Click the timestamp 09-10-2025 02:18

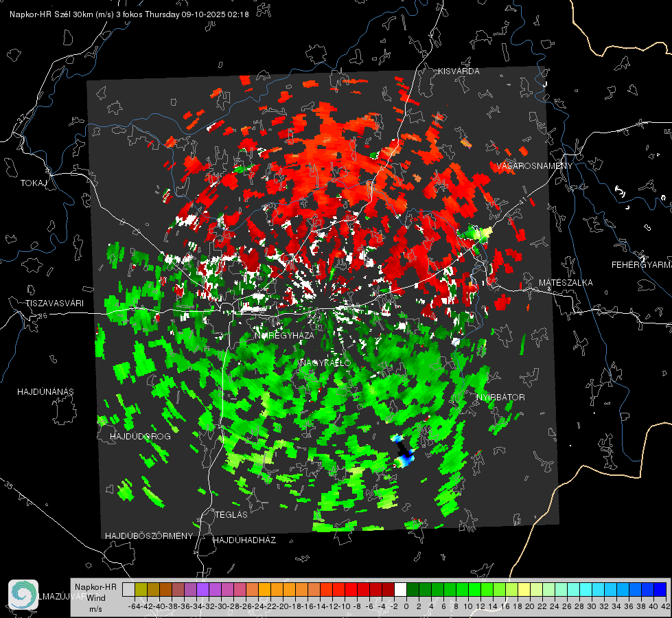pyautogui.click(x=215, y=14)
